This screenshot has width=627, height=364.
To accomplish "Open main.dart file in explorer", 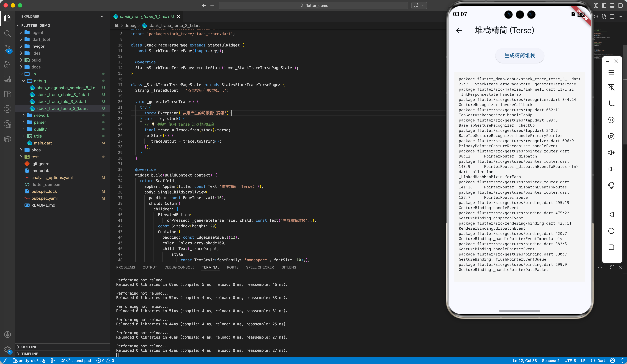I will coord(43,143).
